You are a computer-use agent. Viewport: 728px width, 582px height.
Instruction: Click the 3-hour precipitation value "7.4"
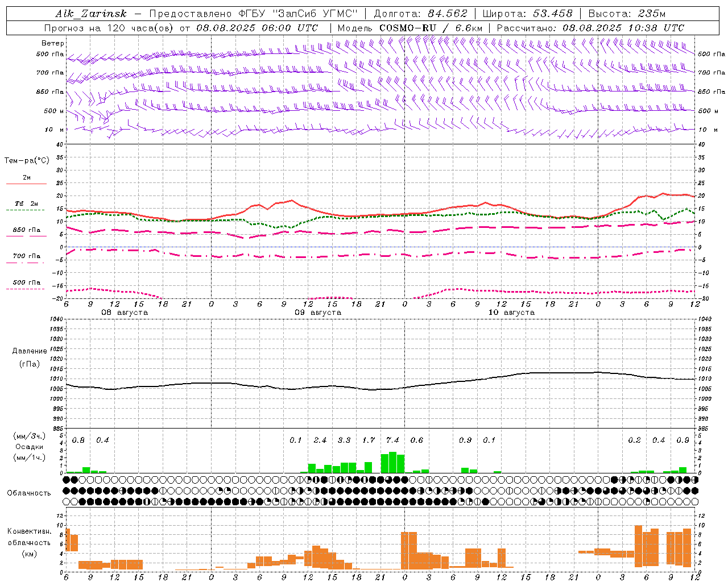point(392,440)
